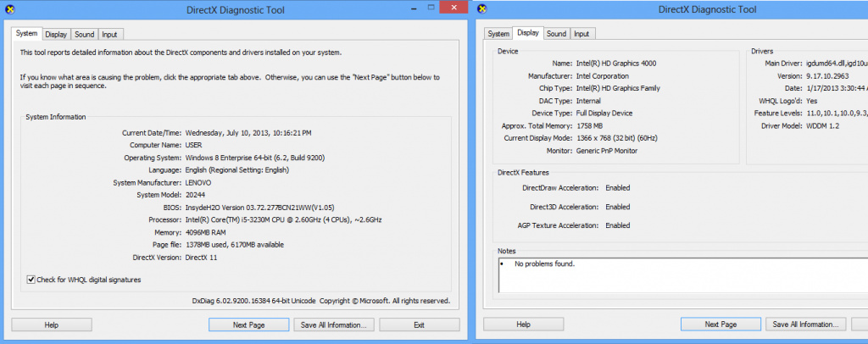Image resolution: width=868 pixels, height=344 pixels.
Task: Select System tab in right window
Action: pos(498,34)
